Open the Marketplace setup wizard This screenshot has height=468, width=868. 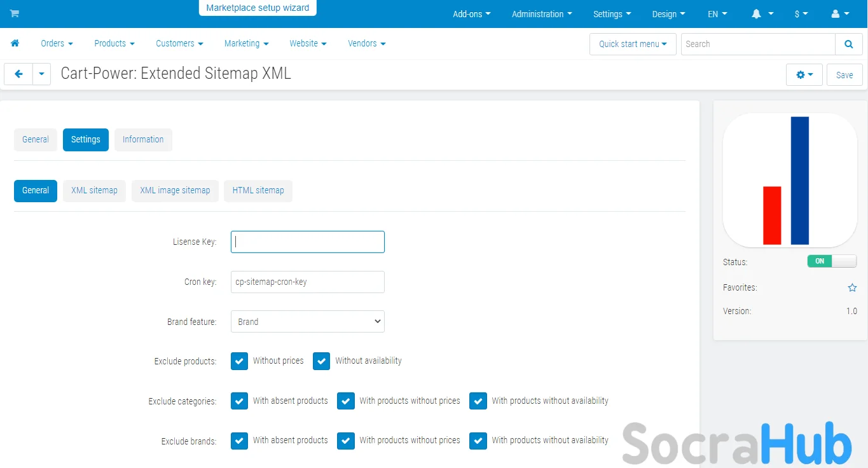click(258, 8)
